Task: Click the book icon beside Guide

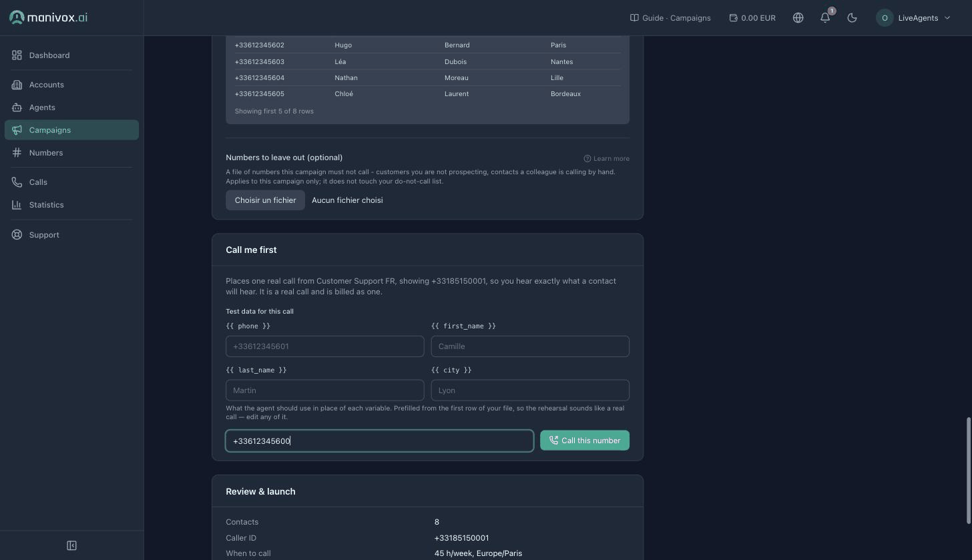Action: (634, 18)
